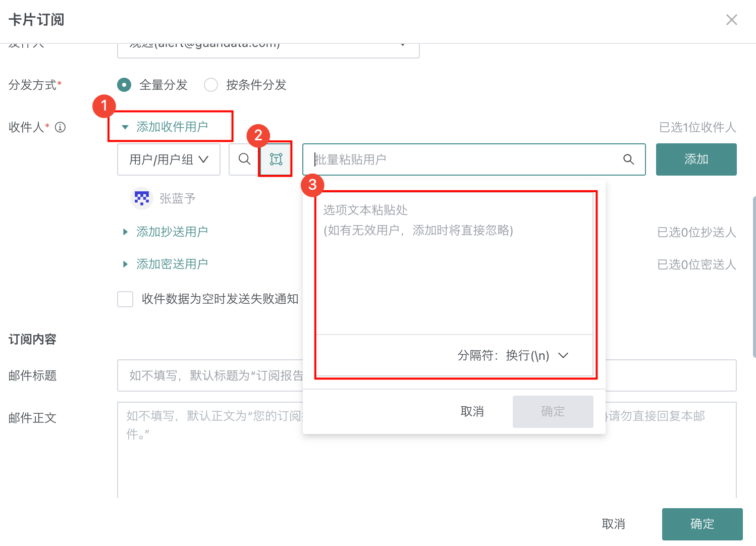756x546 pixels.
Task: Click the 邮件标题 input field
Action: click(x=209, y=375)
